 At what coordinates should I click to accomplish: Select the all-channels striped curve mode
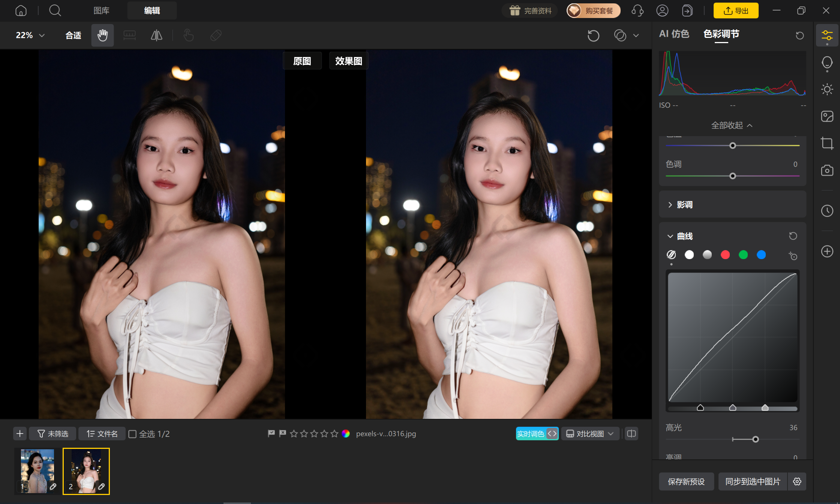point(671,255)
